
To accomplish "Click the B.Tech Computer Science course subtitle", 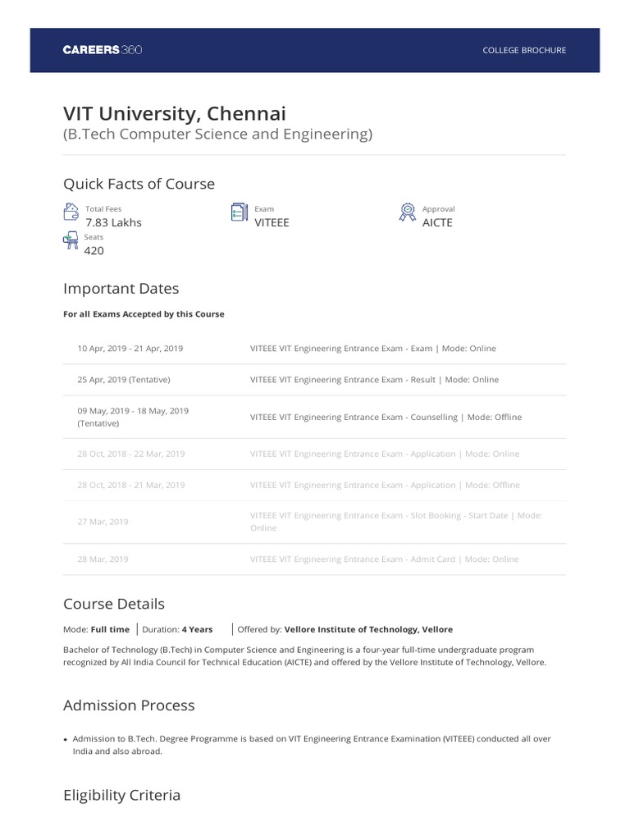I will (x=217, y=134).
